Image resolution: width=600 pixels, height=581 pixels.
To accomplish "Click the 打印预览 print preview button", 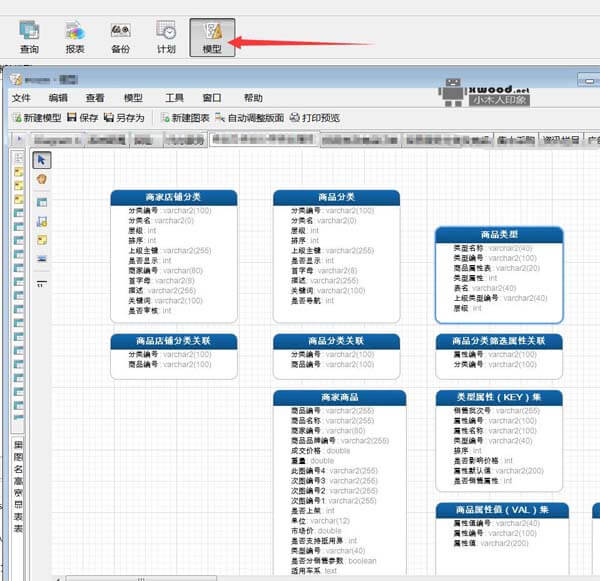I will click(x=315, y=118).
